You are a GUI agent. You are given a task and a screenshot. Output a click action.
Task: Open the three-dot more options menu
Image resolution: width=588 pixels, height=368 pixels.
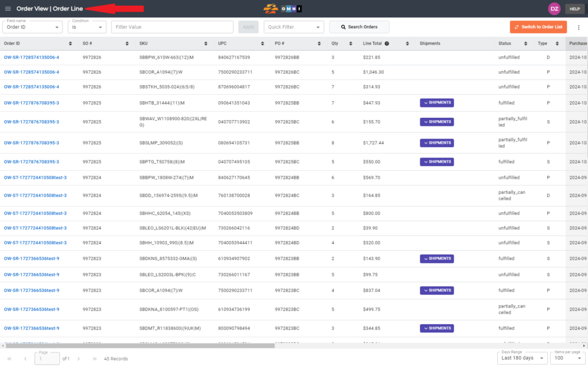pyautogui.click(x=578, y=27)
